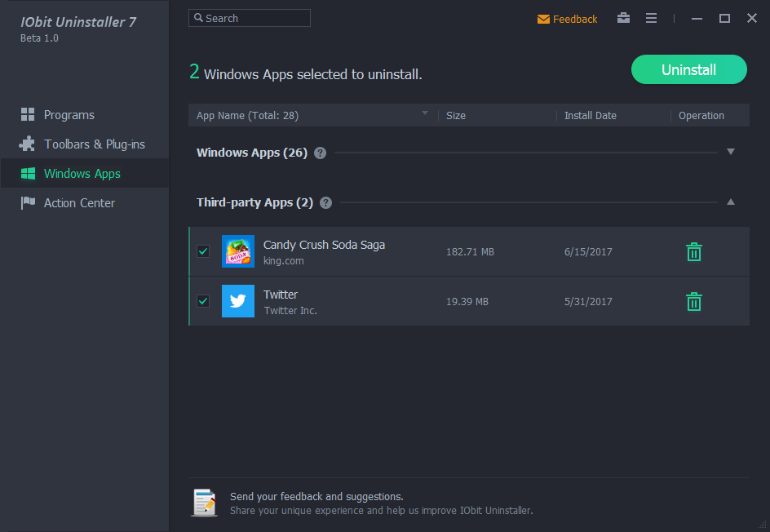This screenshot has height=532, width=770.
Task: Click the trash icon for Candy Crush Soda Saga
Action: coord(693,252)
